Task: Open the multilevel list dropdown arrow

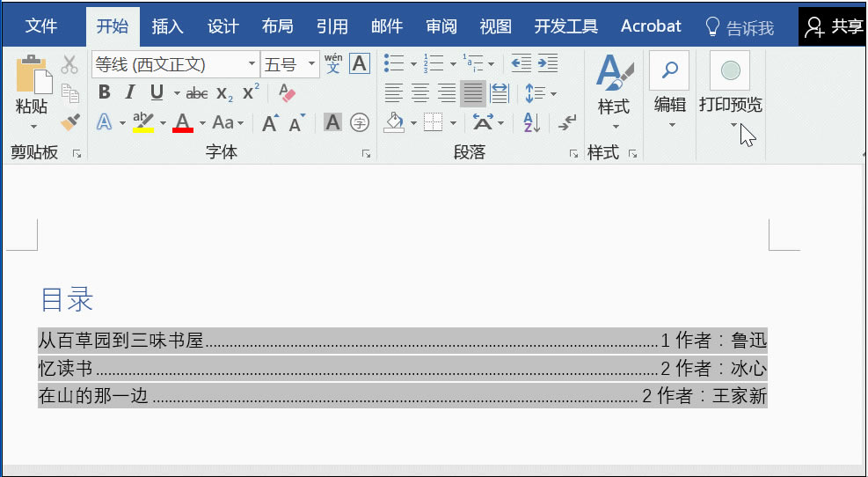Action: 492,64
